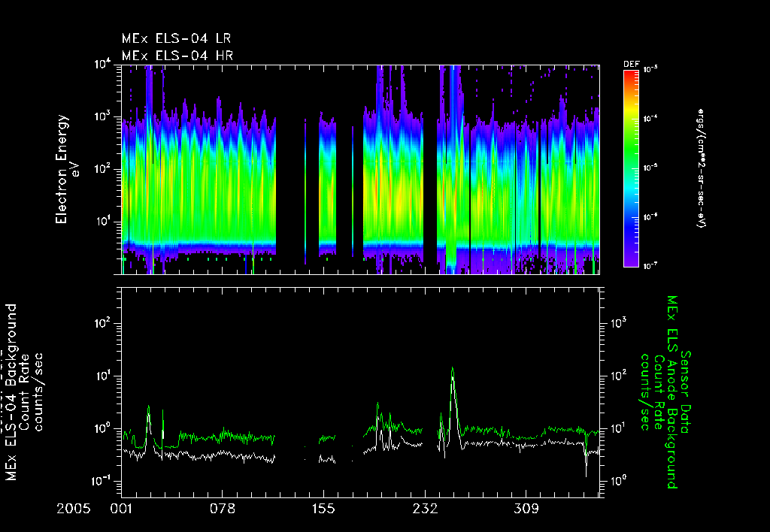This screenshot has height=532, width=770.
Task: Click the 'DEF' label above color bar
Action: [x=631, y=65]
